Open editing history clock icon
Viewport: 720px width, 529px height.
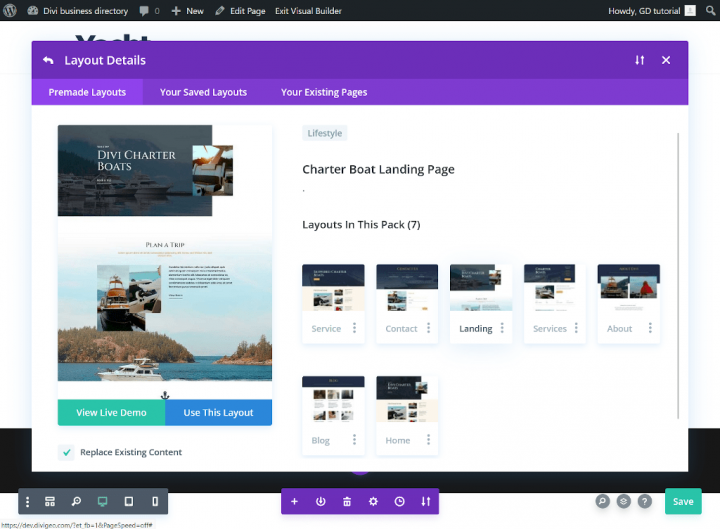tap(399, 501)
